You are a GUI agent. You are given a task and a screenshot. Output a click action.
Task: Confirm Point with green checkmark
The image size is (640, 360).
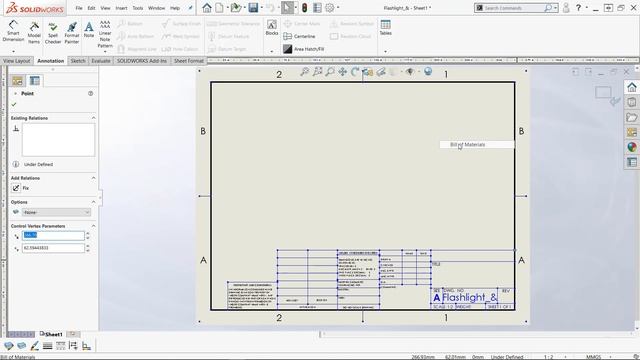[x=14, y=104]
